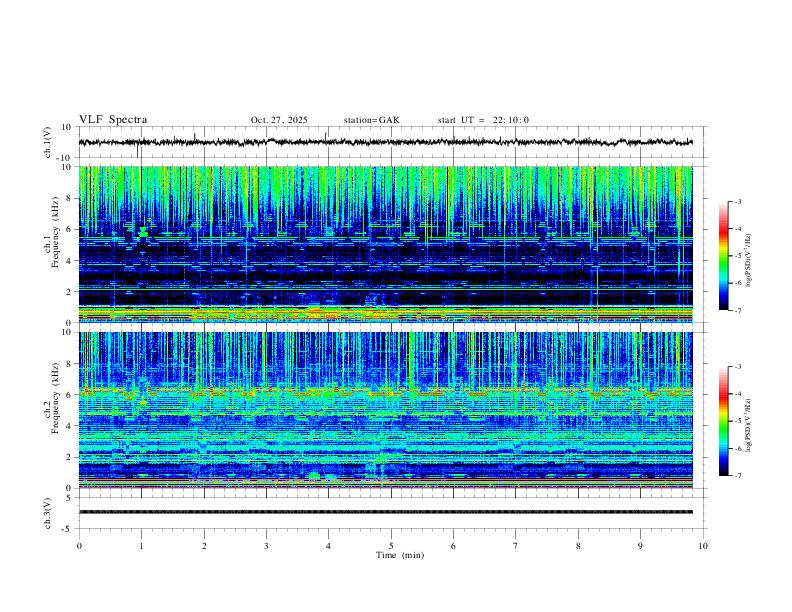Click the '-3' label on ch.1 colorbar
The height and width of the screenshot is (612, 792).
point(737,201)
